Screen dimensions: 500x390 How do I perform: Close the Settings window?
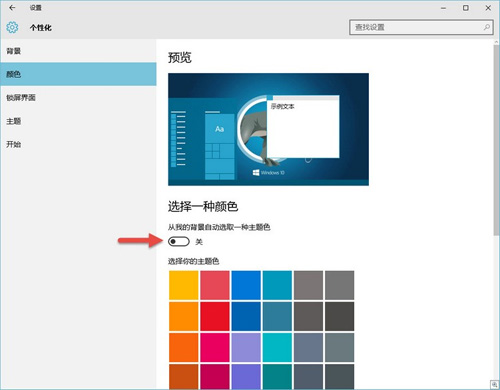(x=488, y=8)
